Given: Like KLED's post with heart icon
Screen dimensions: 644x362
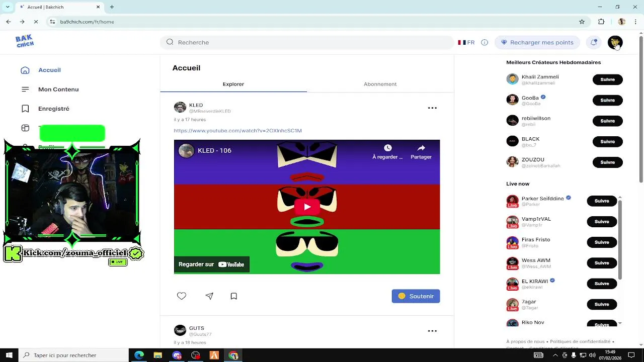Looking at the screenshot, I should tap(182, 296).
